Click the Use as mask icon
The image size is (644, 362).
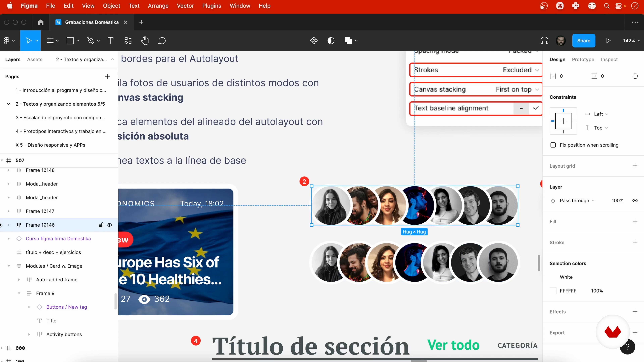(331, 40)
